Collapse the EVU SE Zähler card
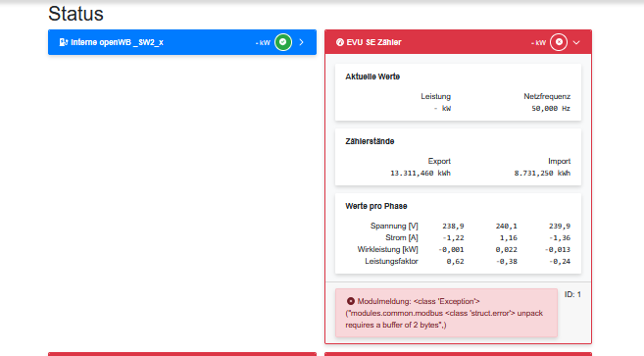 576,42
